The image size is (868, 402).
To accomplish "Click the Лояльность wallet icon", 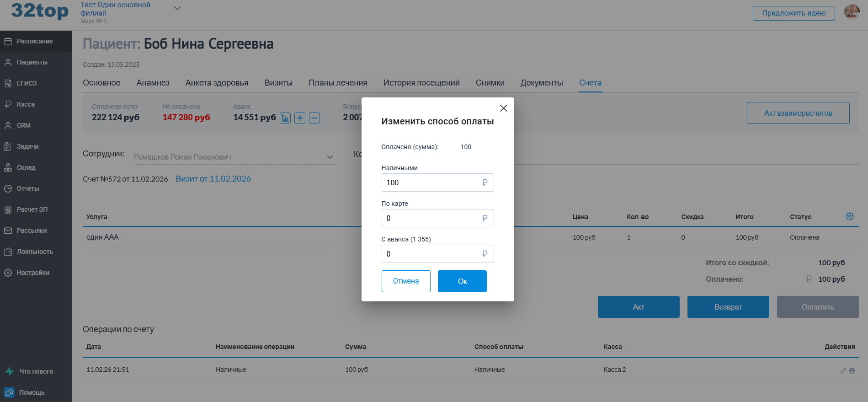I will coord(8,252).
